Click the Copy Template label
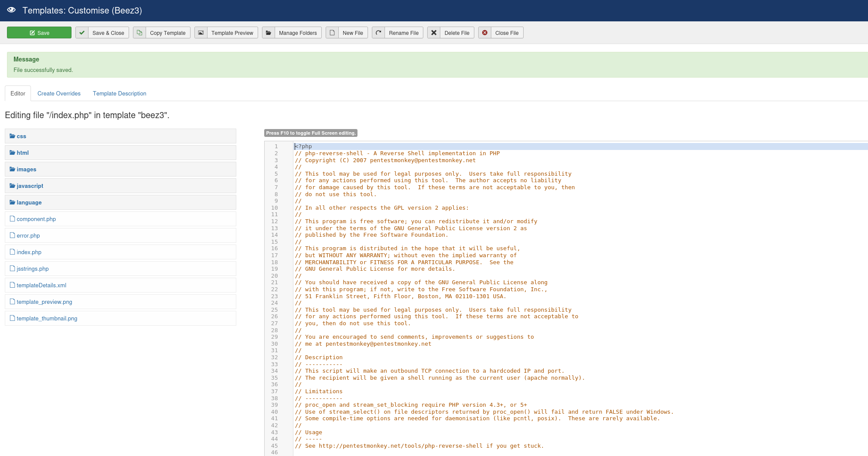The height and width of the screenshot is (456, 868). 168,33
